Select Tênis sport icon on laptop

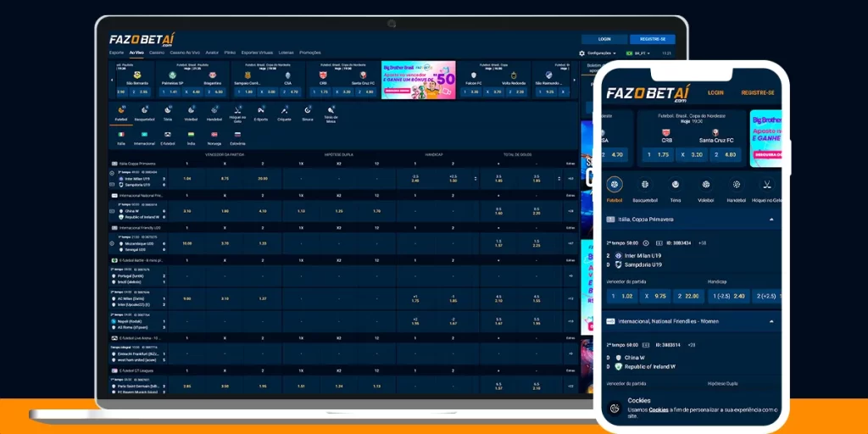click(x=168, y=110)
